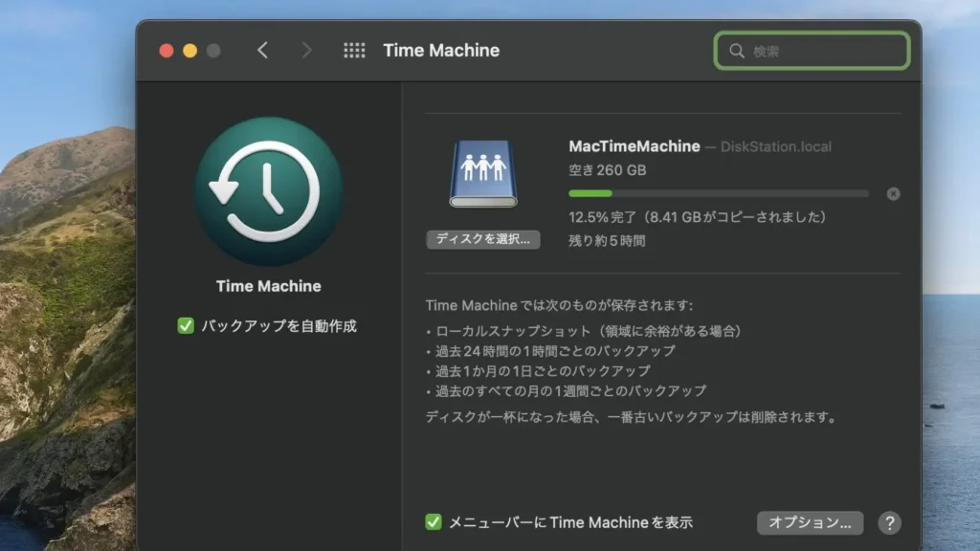This screenshot has width=980, height=551.
Task: Click 残り約5時間 remaining time text
Action: point(606,240)
